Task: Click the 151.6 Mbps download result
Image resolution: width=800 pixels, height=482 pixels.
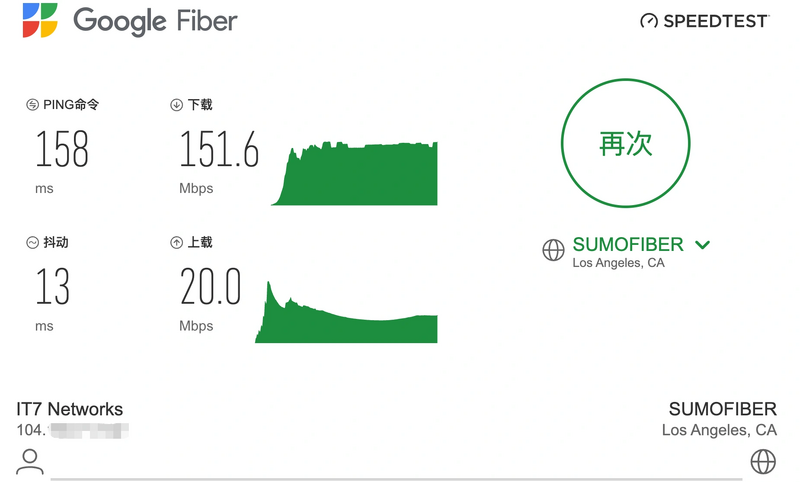Action: tap(219, 150)
